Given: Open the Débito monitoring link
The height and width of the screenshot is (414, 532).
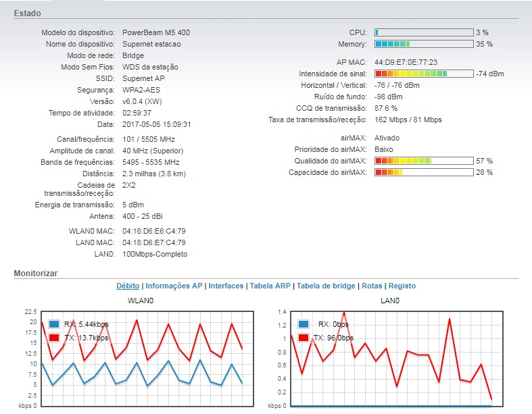Looking at the screenshot, I should point(128,286).
